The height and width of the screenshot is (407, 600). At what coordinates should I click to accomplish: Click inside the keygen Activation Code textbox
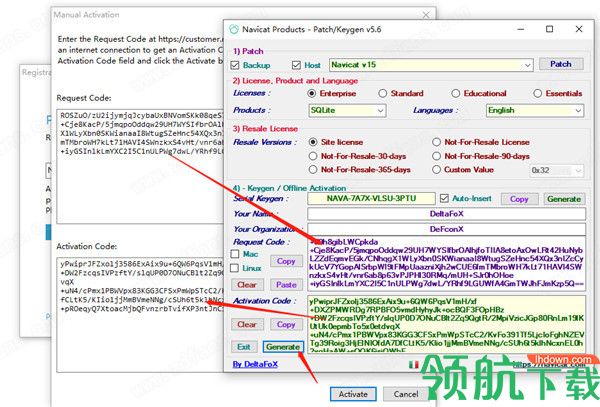coord(447,324)
